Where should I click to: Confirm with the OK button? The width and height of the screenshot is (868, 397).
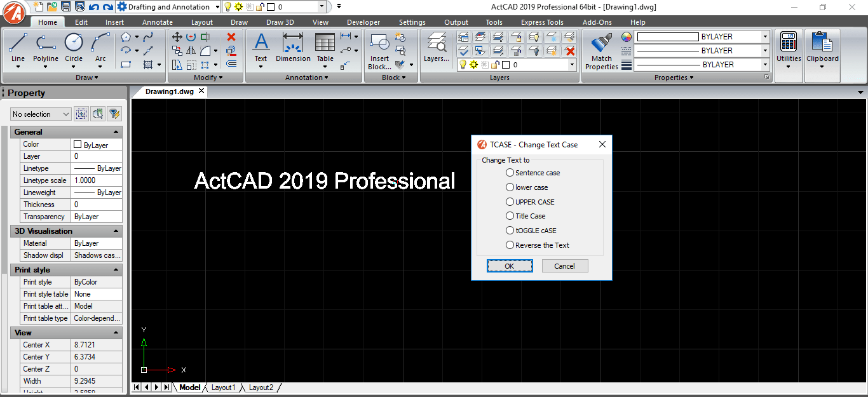(x=510, y=266)
